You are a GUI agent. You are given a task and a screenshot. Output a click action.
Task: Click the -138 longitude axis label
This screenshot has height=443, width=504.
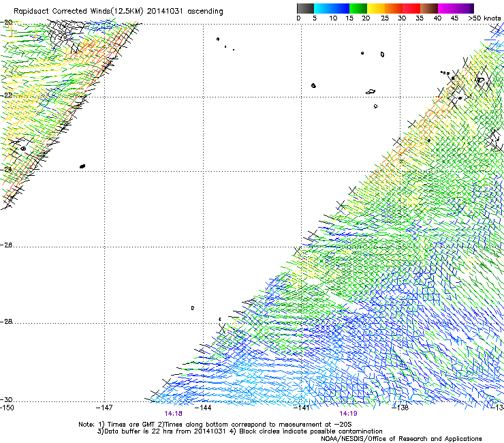(x=400, y=408)
